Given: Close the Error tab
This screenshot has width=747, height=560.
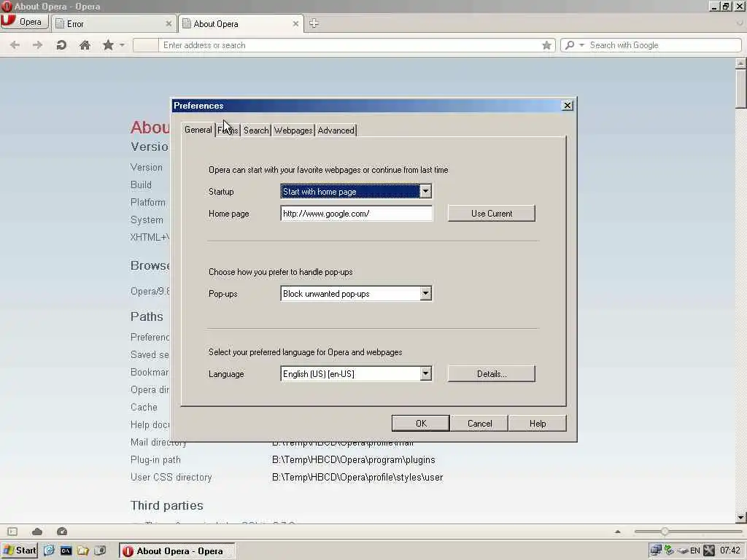Looking at the screenshot, I should [169, 24].
